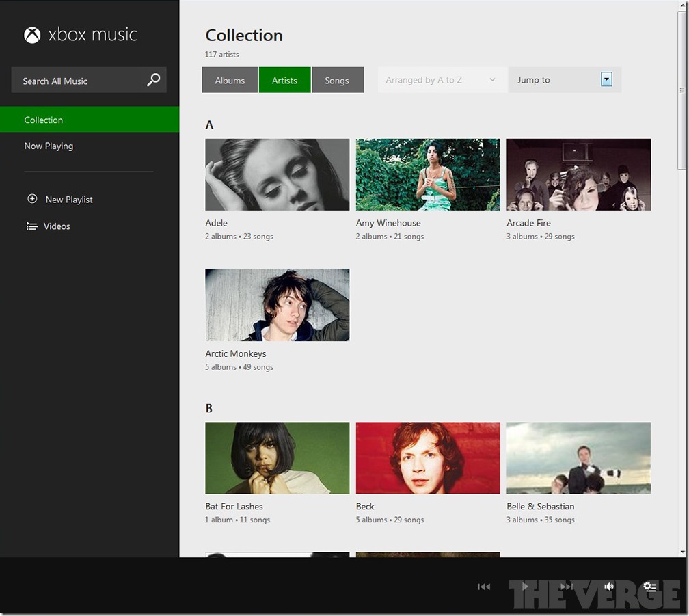Screen dimensions: 689x616
Task: Click the Adele artist name
Action: (216, 223)
